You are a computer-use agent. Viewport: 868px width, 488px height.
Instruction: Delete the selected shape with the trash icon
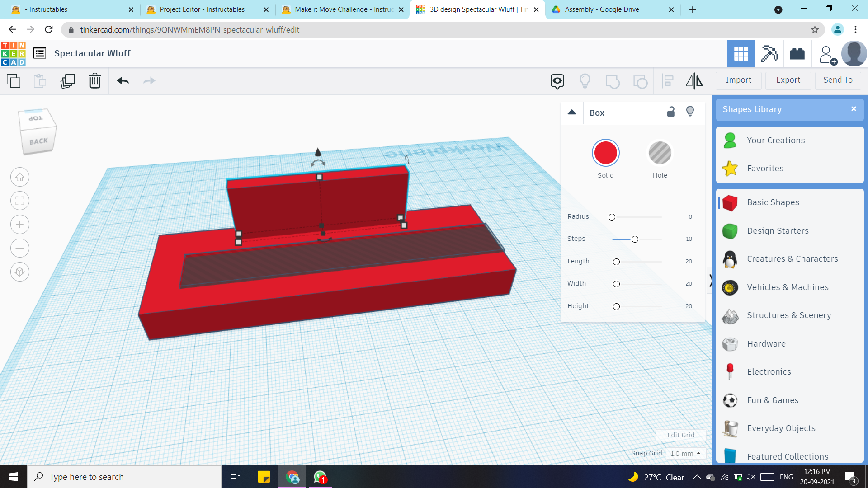coord(95,81)
